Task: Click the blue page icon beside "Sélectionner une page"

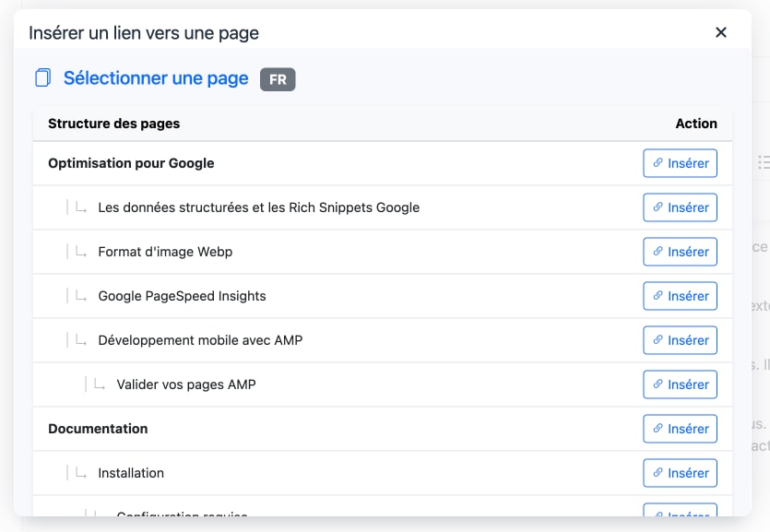Action: point(41,78)
